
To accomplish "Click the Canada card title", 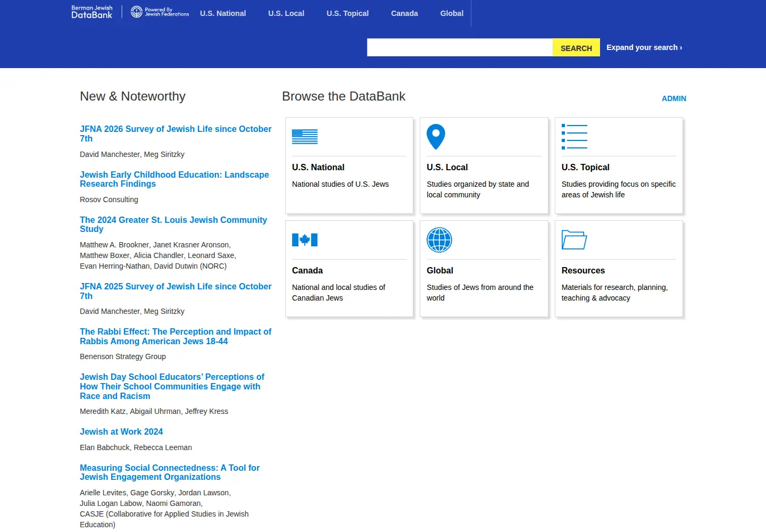I will click(x=307, y=270).
